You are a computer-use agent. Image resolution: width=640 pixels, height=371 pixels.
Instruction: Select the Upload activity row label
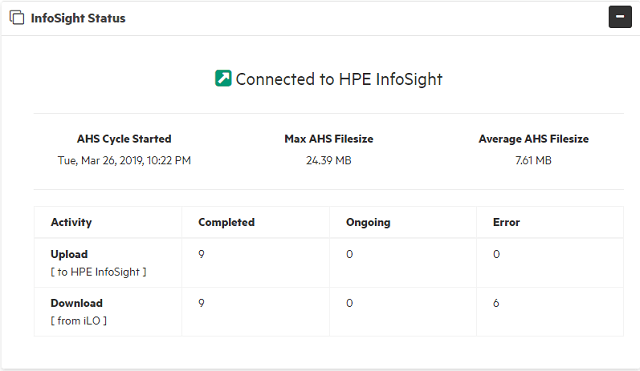point(69,254)
